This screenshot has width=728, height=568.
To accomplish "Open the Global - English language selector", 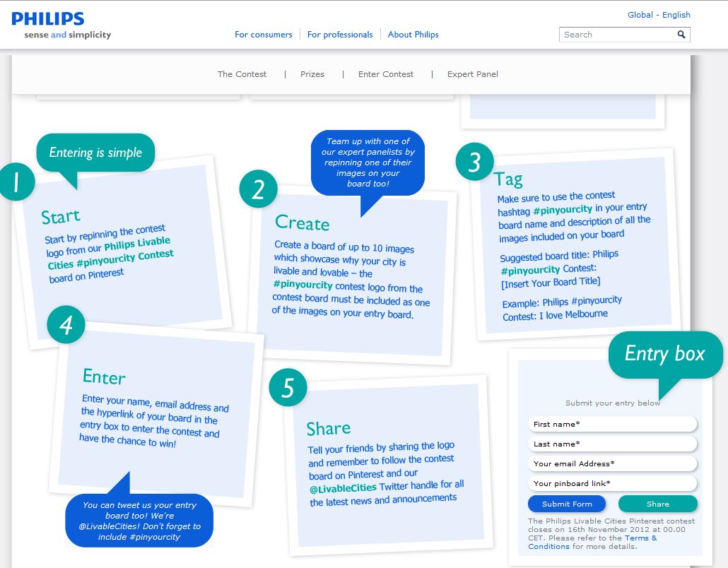I will point(659,15).
